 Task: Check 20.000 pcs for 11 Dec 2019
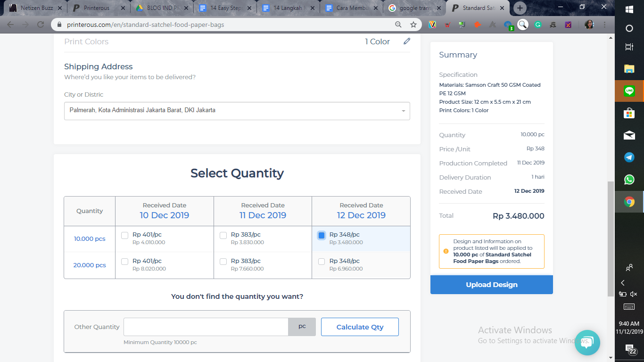tap(223, 262)
